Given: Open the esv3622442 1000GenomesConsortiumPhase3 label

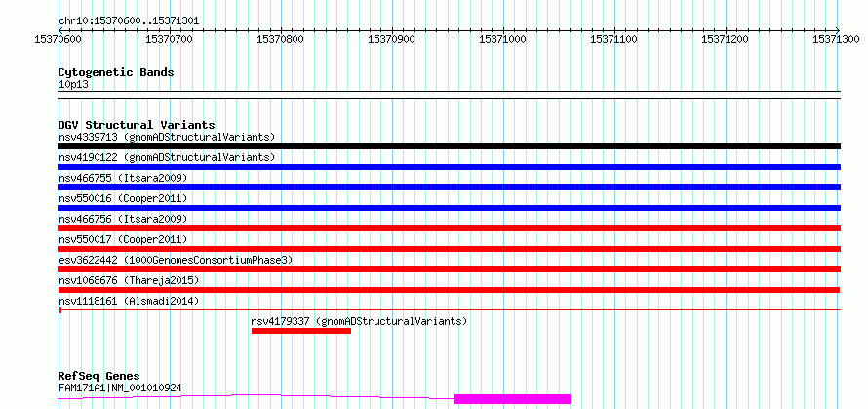Looking at the screenshot, I should (x=176, y=260).
